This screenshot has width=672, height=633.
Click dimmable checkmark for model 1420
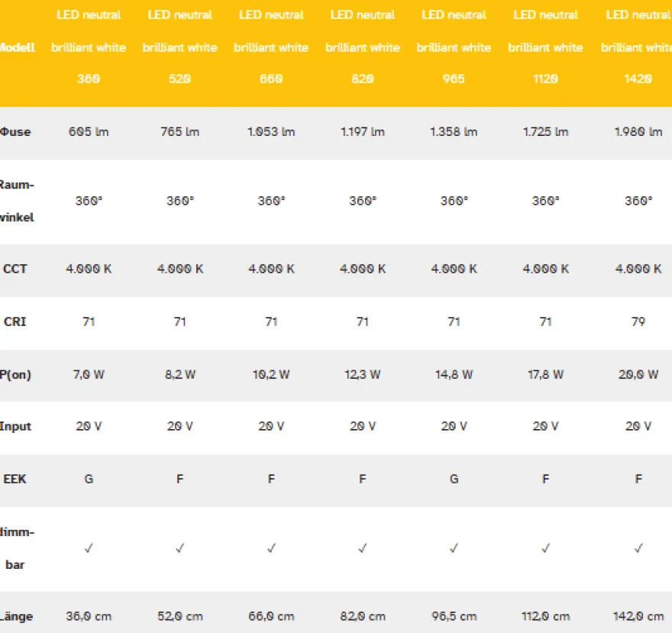tap(638, 548)
